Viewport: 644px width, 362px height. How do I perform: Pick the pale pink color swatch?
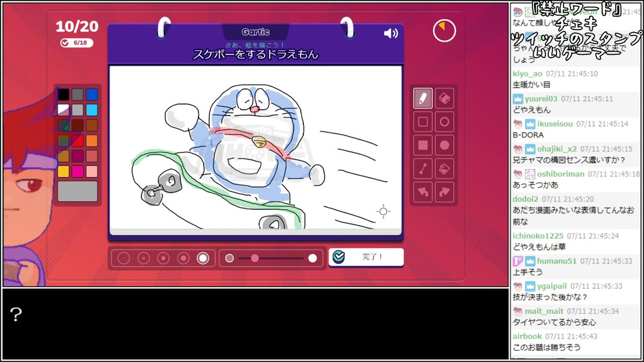tap(92, 171)
